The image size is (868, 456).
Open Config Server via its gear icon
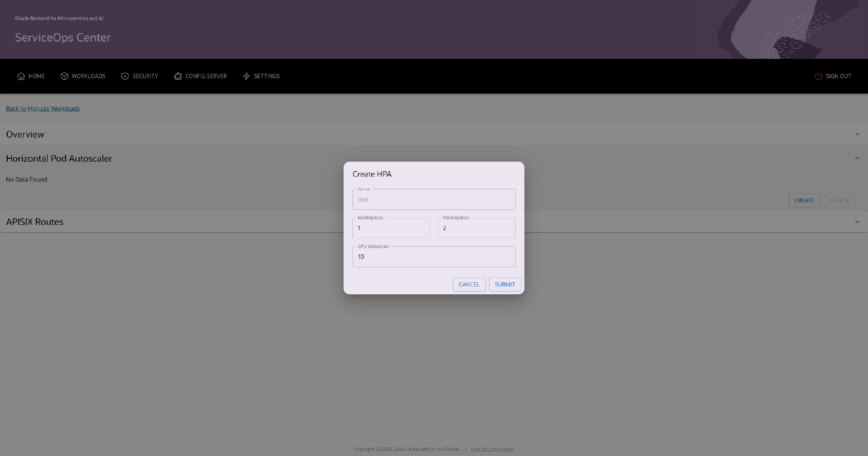click(177, 76)
